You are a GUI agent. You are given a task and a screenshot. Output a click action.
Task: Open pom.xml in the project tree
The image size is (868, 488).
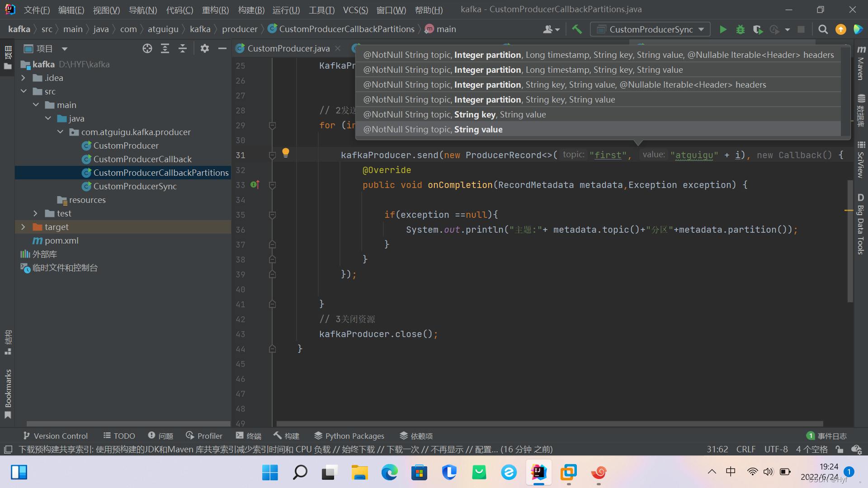61,240
